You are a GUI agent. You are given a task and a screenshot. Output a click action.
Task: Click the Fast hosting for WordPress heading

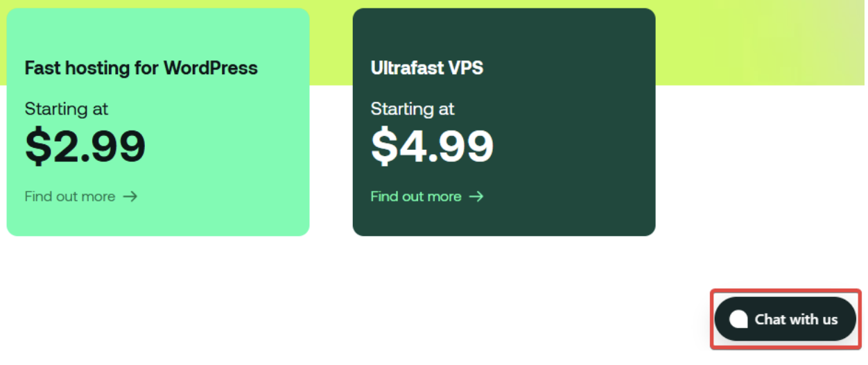(141, 68)
